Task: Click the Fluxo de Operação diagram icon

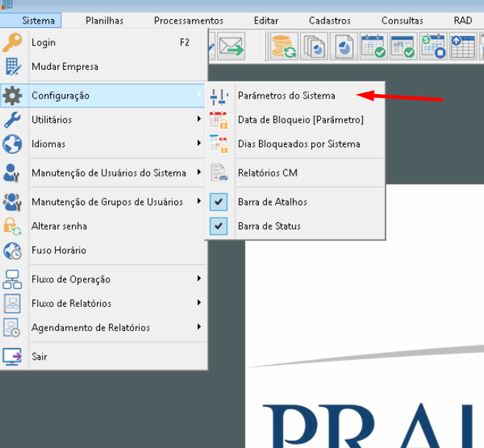Action: click(13, 280)
